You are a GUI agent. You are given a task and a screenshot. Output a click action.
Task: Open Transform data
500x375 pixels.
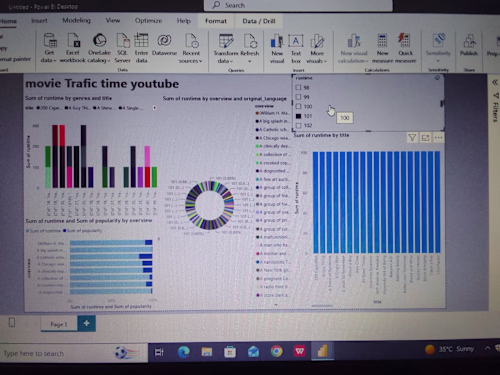click(x=226, y=48)
